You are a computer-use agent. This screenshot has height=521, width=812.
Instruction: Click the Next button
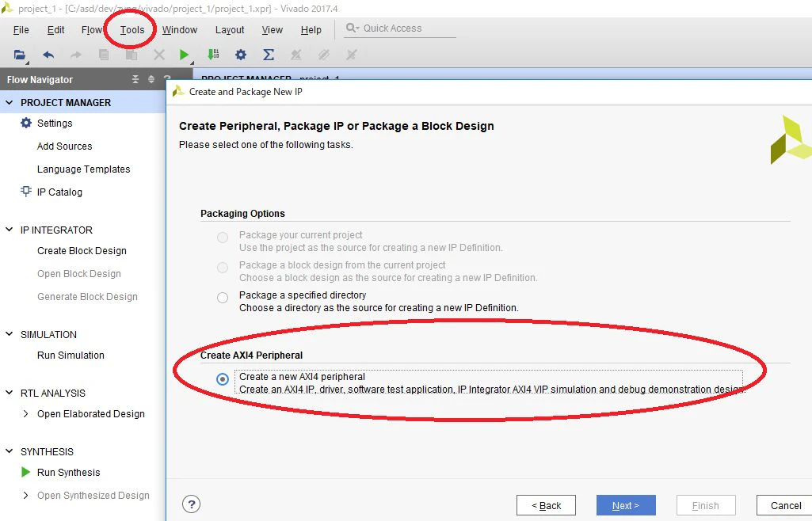tap(626, 505)
